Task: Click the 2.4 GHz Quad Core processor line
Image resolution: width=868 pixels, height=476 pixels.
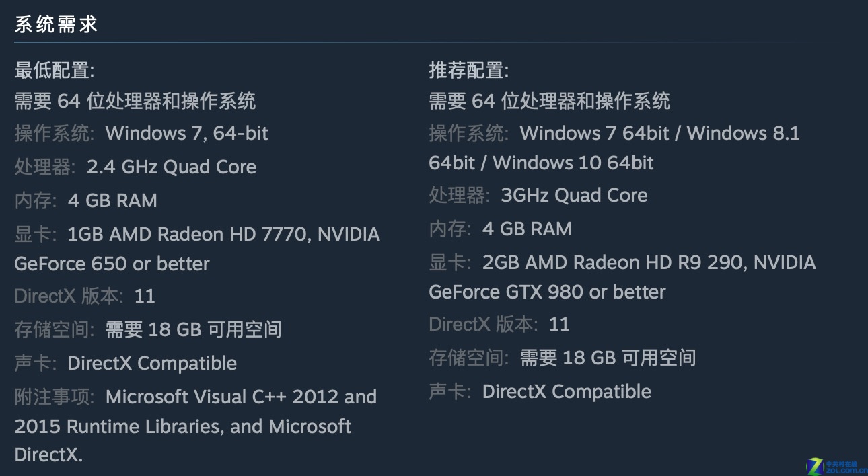Action: (135, 167)
